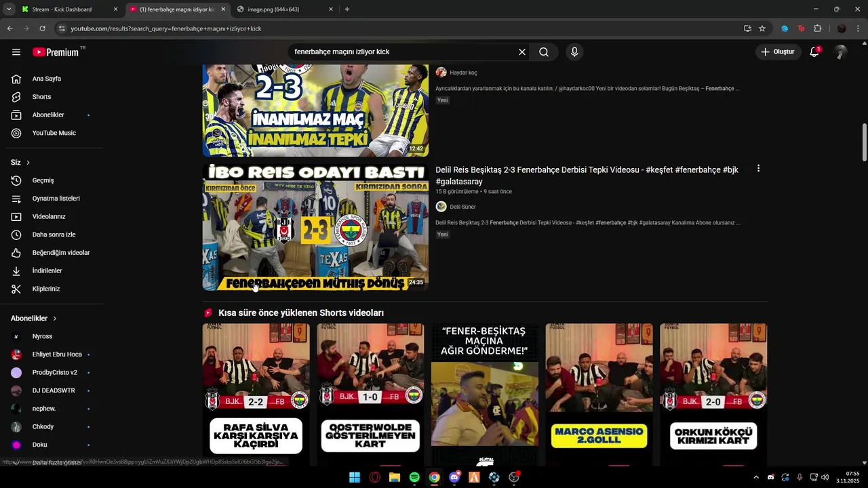The width and height of the screenshot is (868, 488).
Task: Clear the search query with X
Action: (522, 52)
